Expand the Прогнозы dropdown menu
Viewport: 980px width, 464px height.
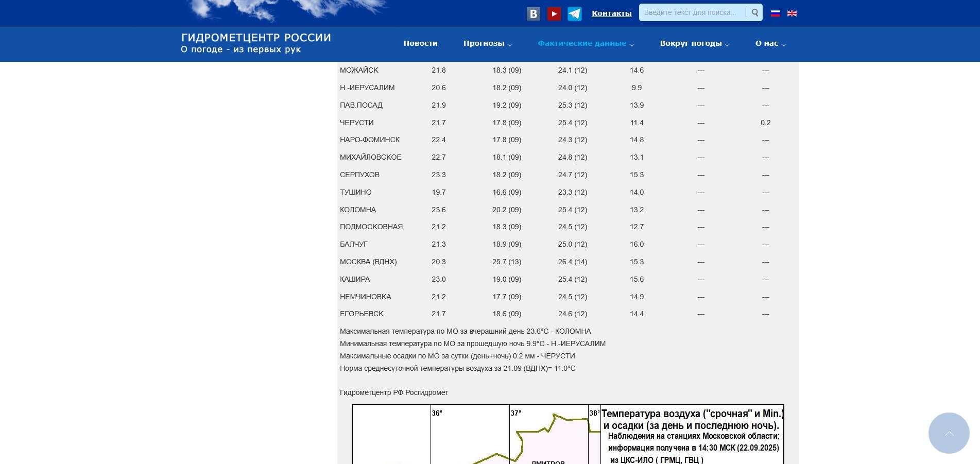pos(487,44)
